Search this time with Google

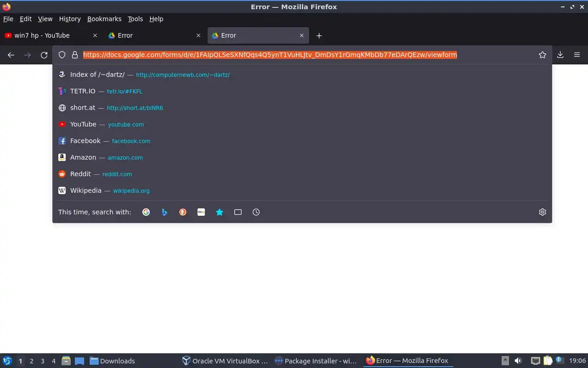click(146, 212)
